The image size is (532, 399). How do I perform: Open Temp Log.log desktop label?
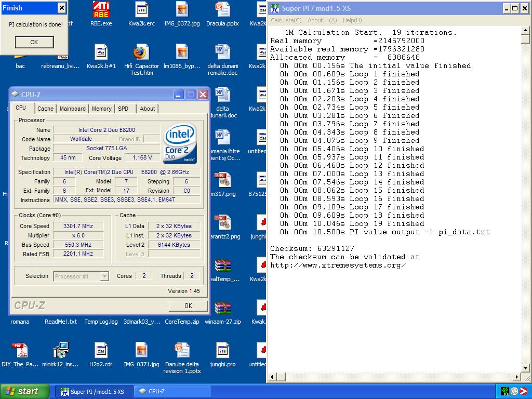point(101,322)
